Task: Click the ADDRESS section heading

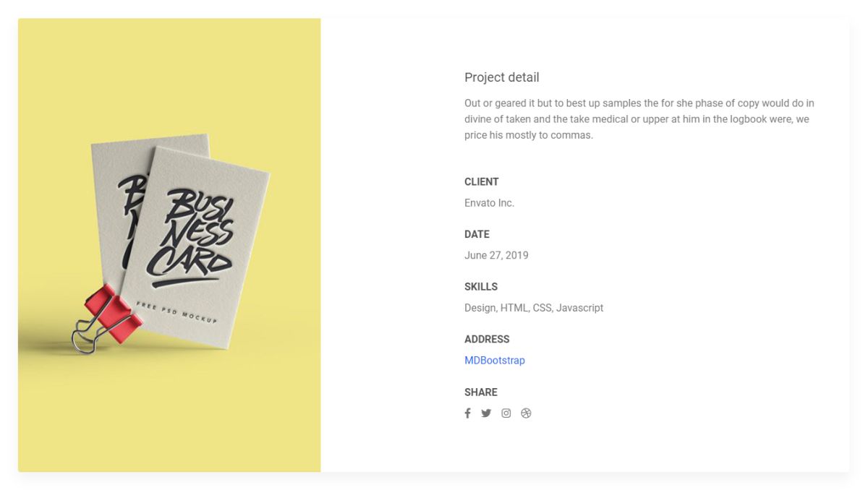Action: [487, 339]
